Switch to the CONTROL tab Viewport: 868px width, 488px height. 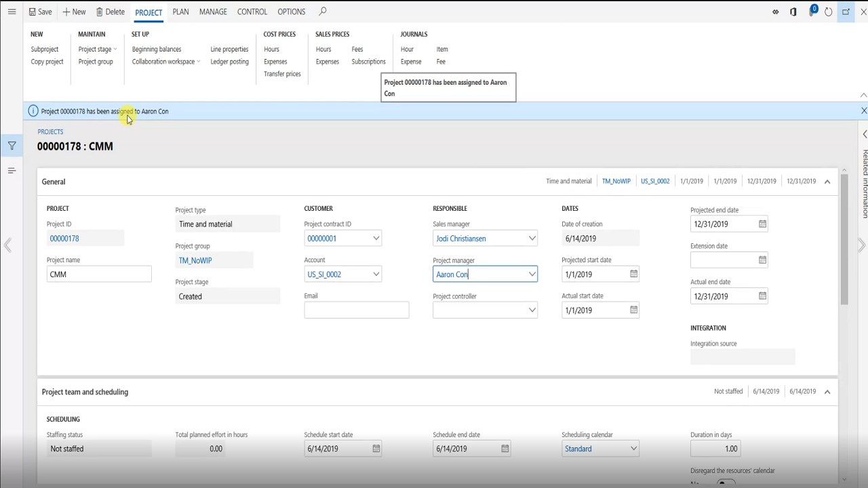[252, 12]
